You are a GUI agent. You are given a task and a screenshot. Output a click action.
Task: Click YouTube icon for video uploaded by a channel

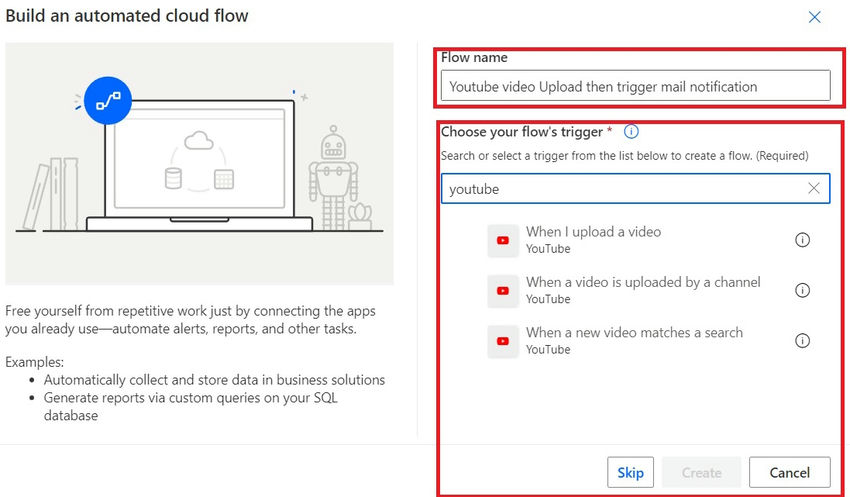(x=503, y=291)
